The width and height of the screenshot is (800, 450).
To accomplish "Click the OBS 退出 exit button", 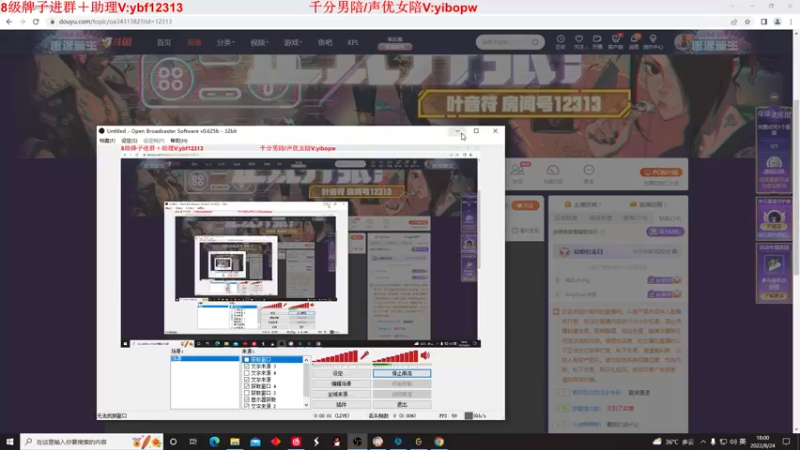I will [402, 405].
